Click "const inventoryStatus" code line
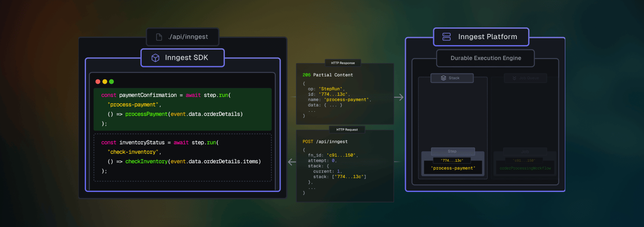644x227 pixels. tap(160, 143)
